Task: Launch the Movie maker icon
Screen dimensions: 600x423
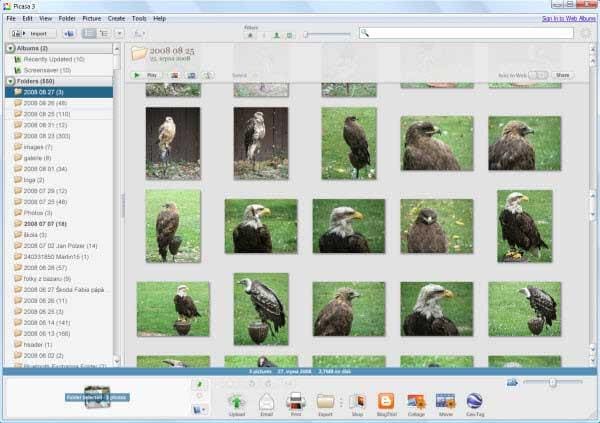Action: click(445, 404)
